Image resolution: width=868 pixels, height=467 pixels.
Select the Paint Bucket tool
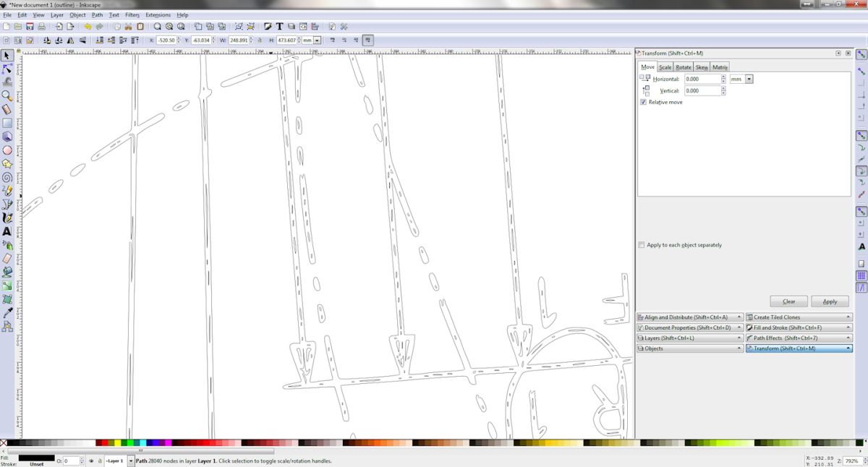click(7, 272)
